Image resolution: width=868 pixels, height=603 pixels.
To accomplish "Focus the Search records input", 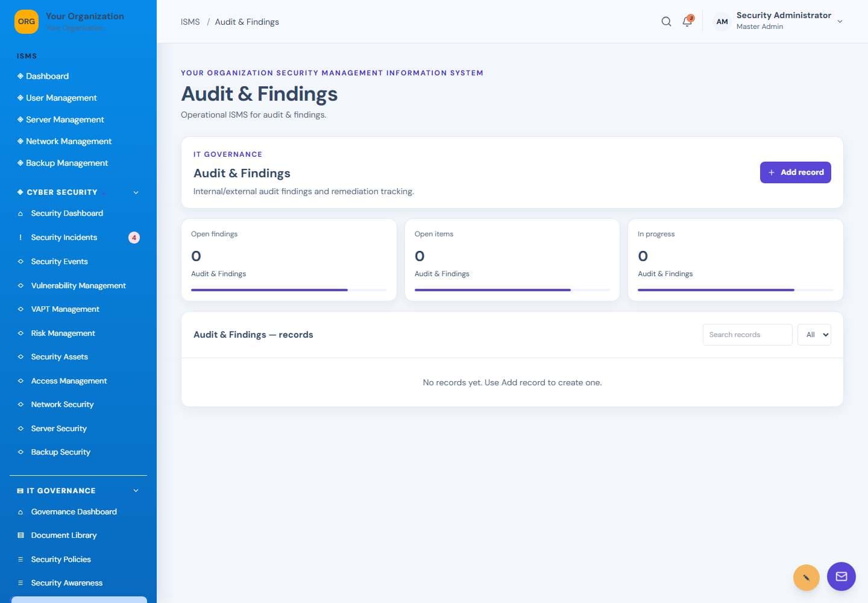I will click(747, 335).
